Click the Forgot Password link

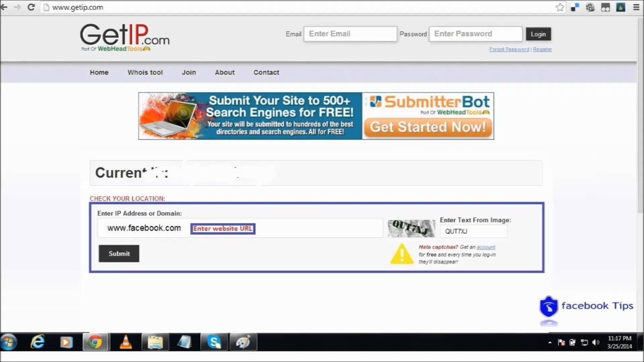[509, 49]
